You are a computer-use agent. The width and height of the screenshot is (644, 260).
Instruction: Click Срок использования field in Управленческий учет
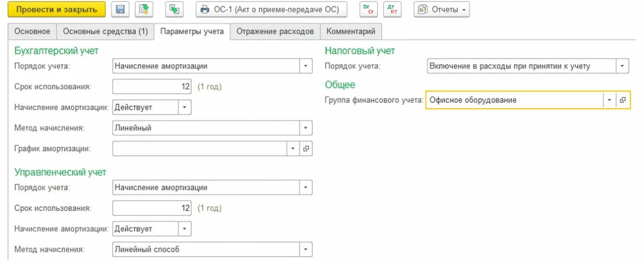(152, 208)
